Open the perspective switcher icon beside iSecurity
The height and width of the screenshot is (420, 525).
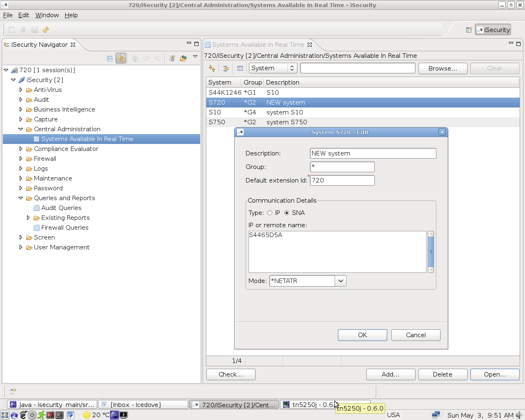pos(469,30)
